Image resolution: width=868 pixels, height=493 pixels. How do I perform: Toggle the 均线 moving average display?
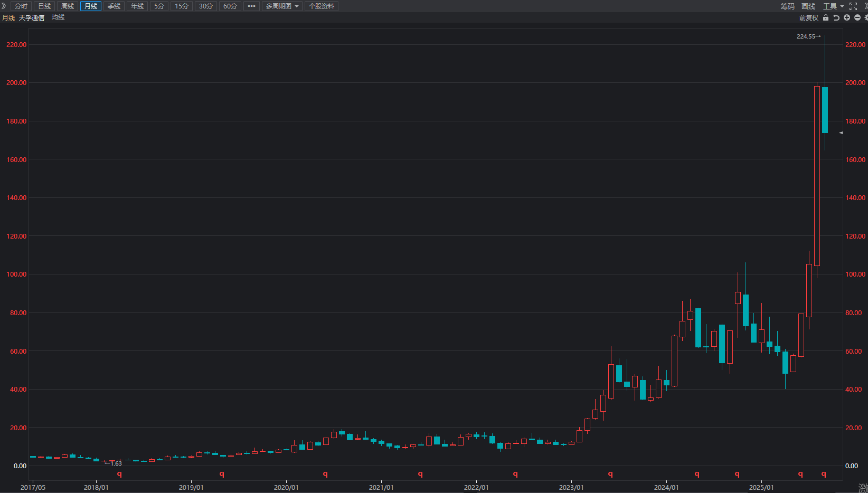tap(58, 18)
